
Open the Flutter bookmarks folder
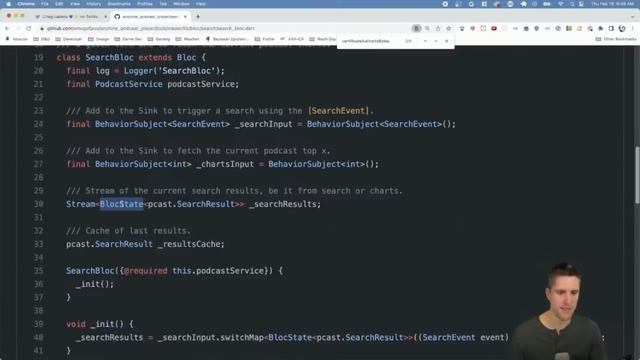264,39
